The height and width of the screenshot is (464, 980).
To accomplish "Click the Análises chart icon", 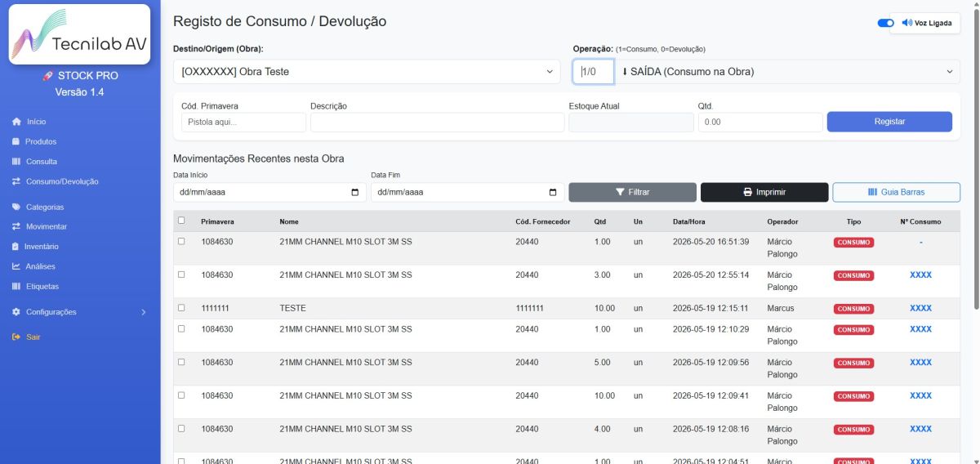I will [x=16, y=266].
